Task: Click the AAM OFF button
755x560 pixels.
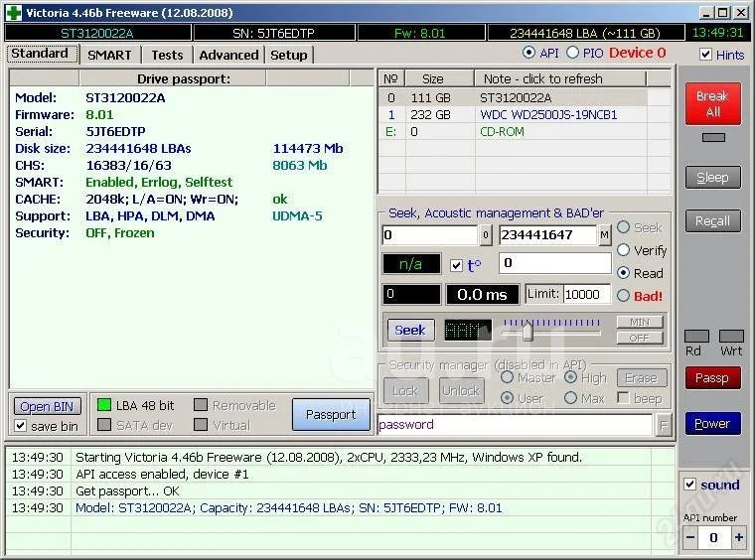Action: (x=640, y=338)
